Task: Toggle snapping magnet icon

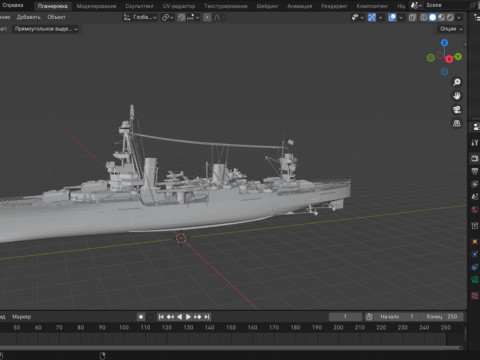Action: (x=181, y=17)
